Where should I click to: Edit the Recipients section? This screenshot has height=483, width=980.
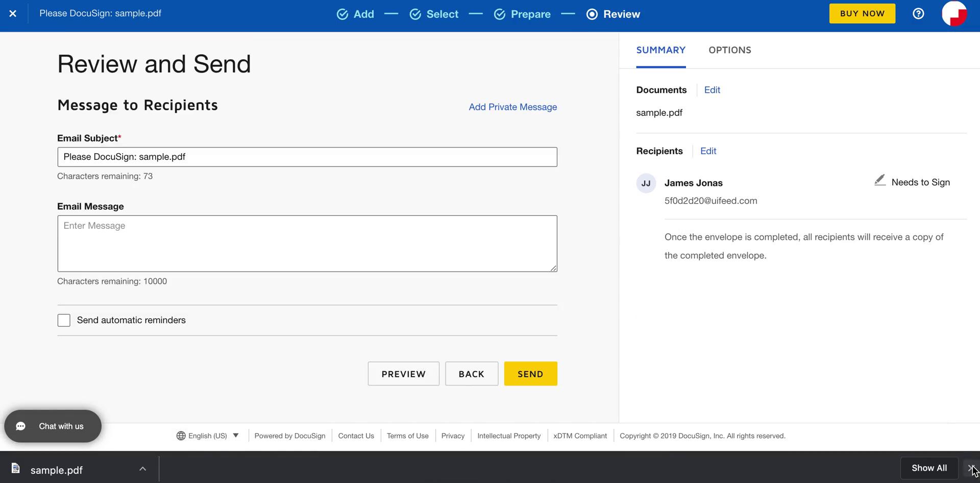click(x=708, y=151)
